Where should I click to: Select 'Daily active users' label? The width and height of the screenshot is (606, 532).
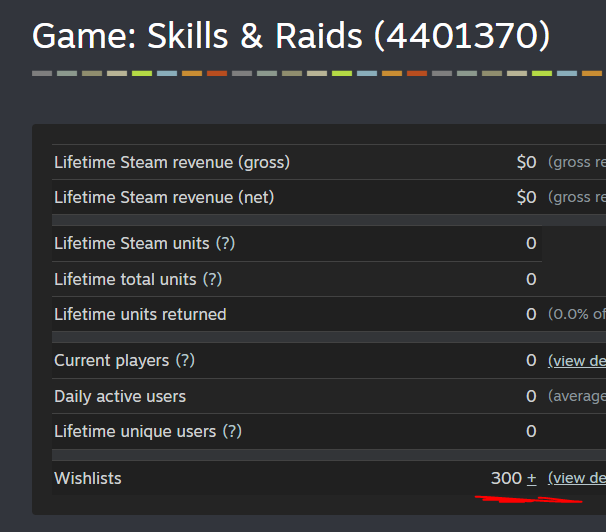click(120, 396)
